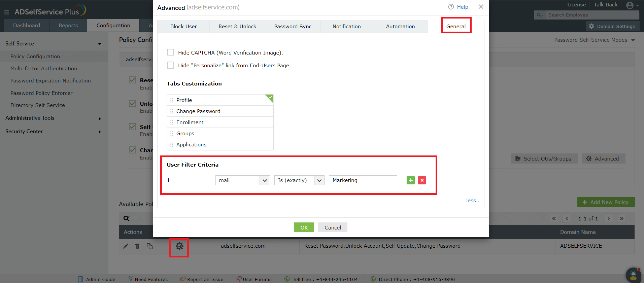Open the hamburger navigation menu
644x283 pixels.
[7, 12]
